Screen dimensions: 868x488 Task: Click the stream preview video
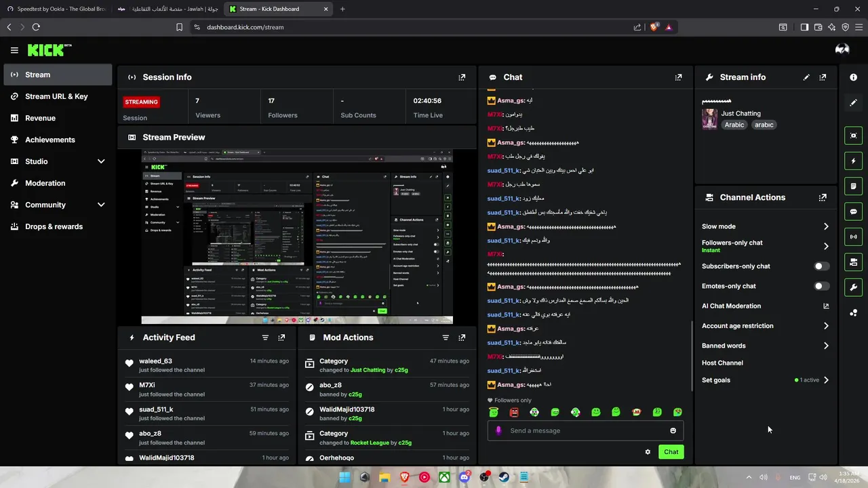297,237
